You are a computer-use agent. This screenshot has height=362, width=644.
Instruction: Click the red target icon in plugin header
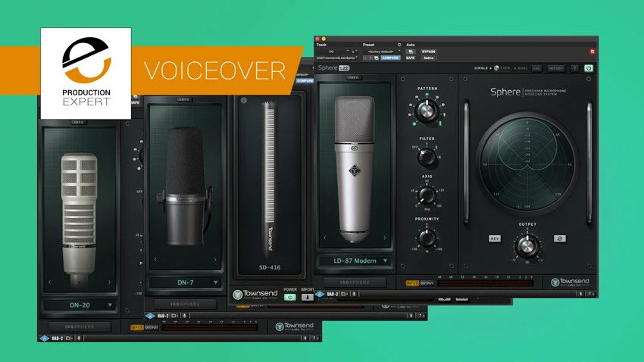point(592,51)
